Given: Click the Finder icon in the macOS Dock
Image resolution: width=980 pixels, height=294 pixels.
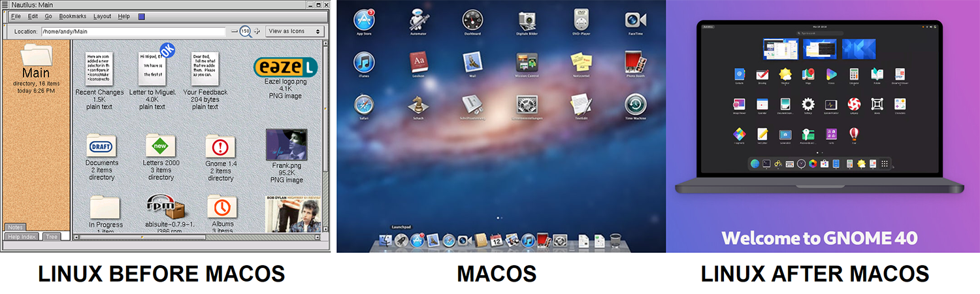Looking at the screenshot, I should [x=385, y=240].
